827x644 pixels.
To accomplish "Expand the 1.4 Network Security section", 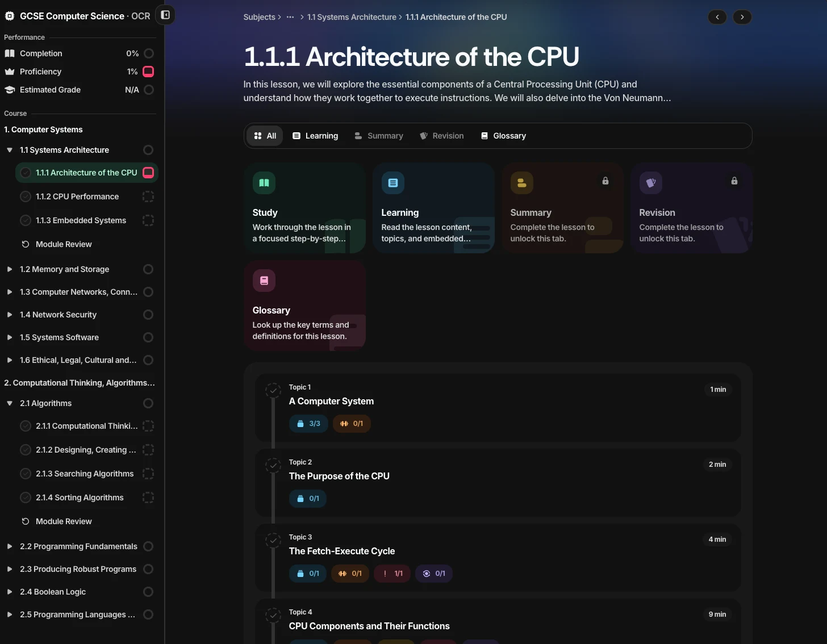I will (10, 315).
